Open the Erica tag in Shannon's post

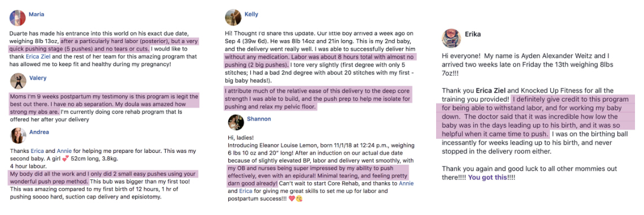click(245, 191)
